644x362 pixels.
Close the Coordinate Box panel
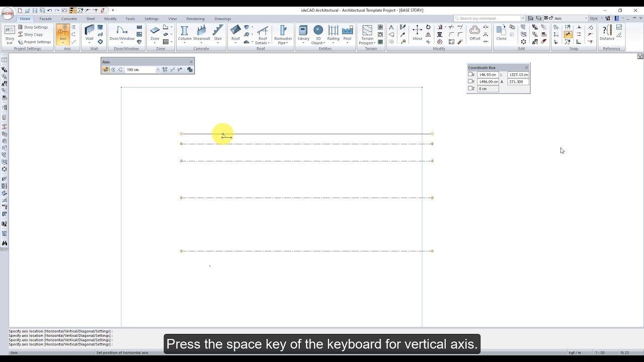[527, 67]
